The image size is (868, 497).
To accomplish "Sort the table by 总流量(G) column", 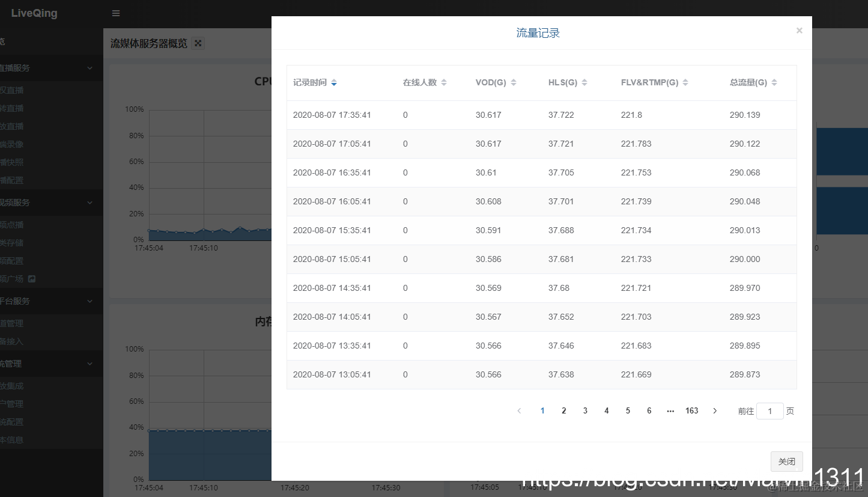I will tap(774, 83).
